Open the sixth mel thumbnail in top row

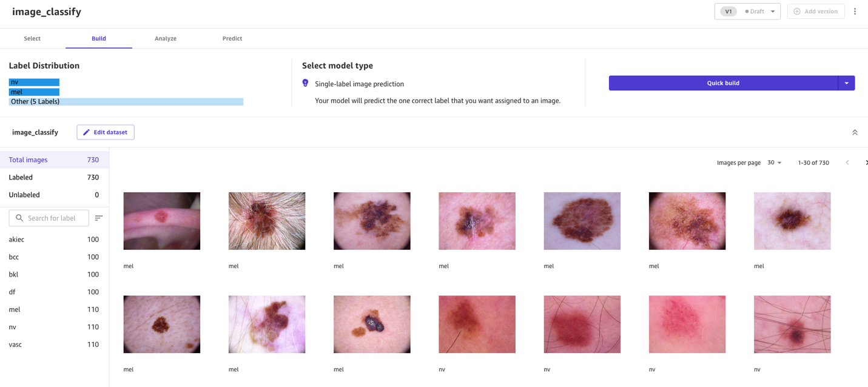[x=687, y=221]
